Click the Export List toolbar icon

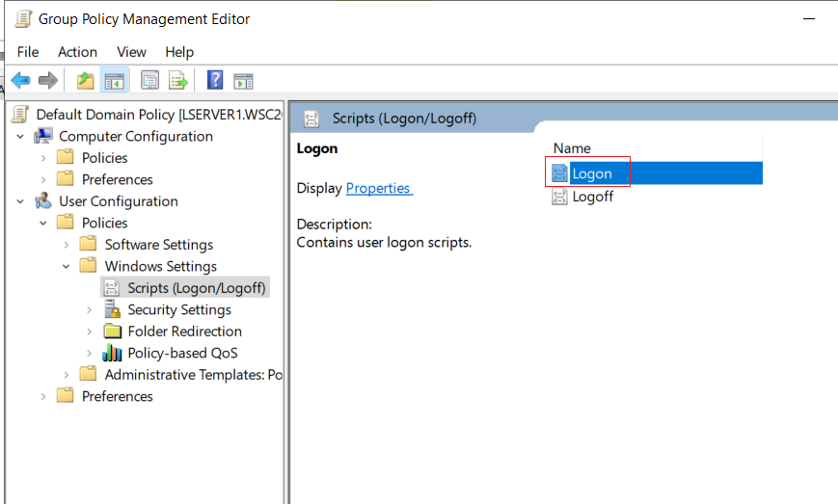point(178,81)
